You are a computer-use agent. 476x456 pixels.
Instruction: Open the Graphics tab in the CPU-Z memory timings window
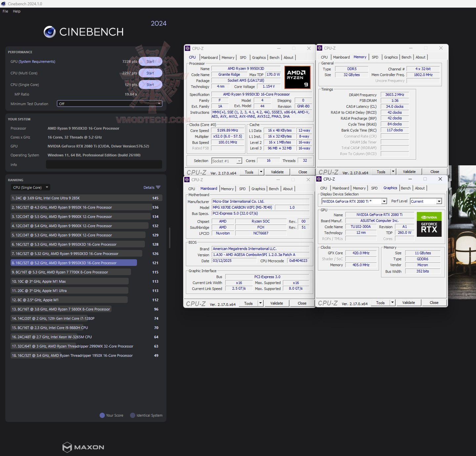[x=391, y=57]
